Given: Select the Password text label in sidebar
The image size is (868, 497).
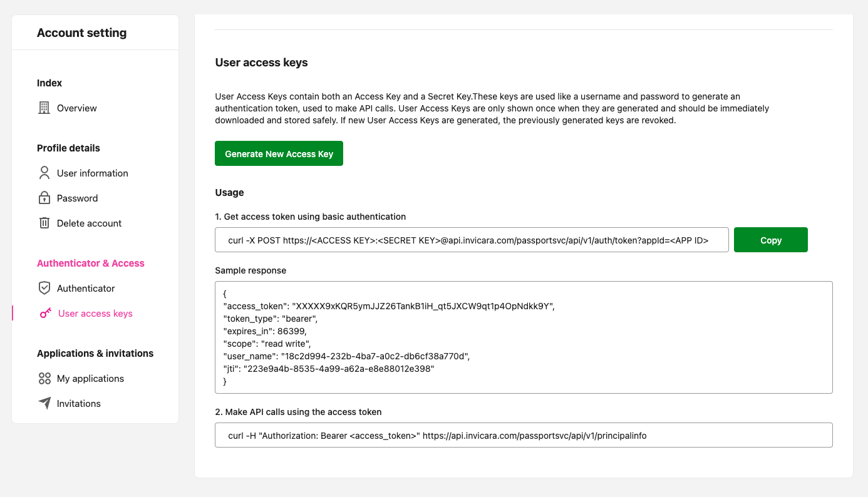Looking at the screenshot, I should click(77, 198).
